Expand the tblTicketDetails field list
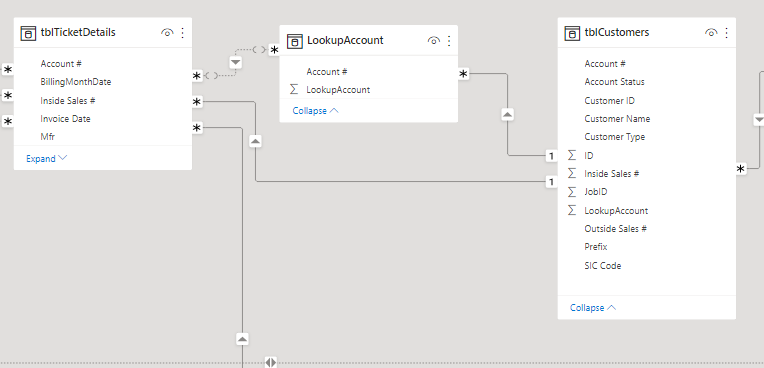The height and width of the screenshot is (368, 764). 47,158
